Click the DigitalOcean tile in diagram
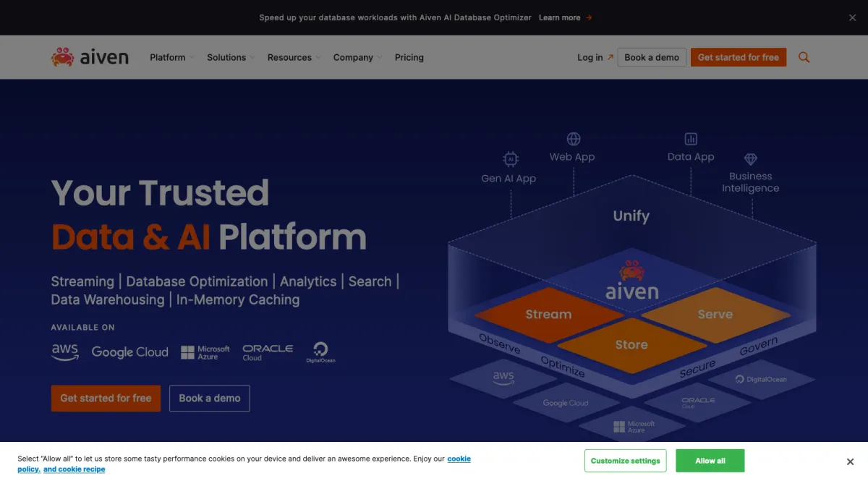 point(761,379)
